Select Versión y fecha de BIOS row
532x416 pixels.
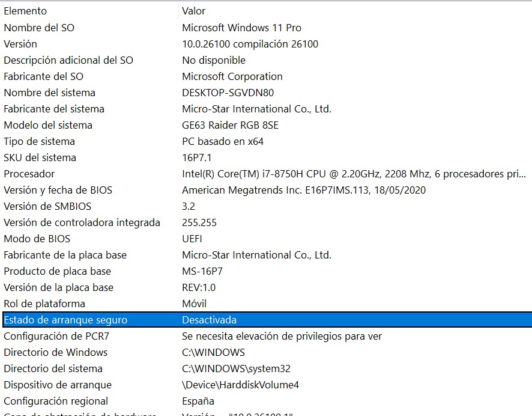click(58, 190)
